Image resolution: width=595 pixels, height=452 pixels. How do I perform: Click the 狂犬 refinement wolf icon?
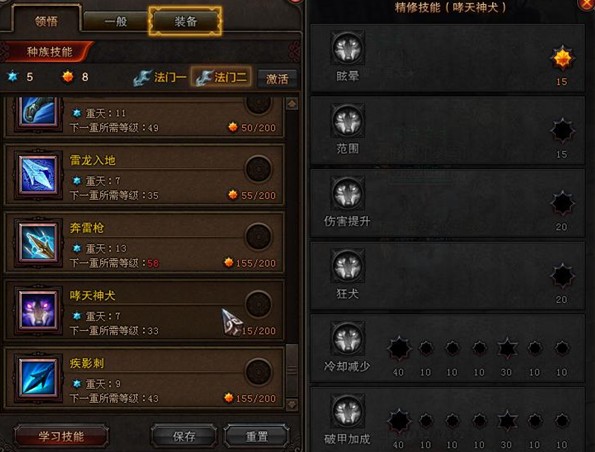click(x=348, y=266)
